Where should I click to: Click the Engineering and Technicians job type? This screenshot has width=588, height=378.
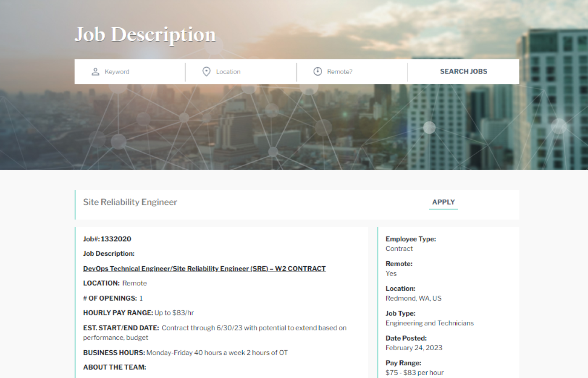(x=430, y=323)
